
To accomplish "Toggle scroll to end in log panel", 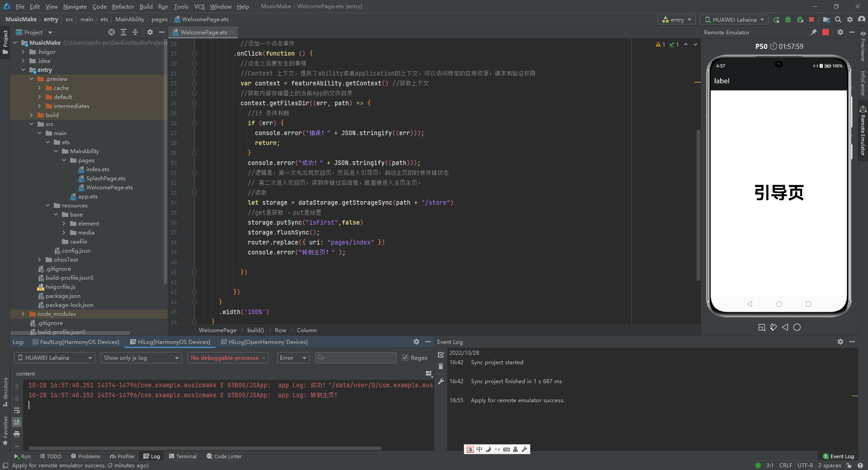I will 17,422.
